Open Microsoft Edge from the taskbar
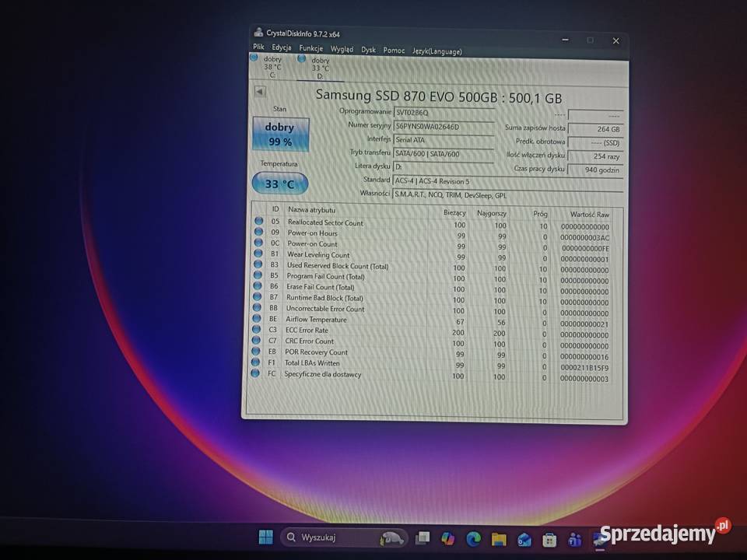The image size is (747, 560). 473,537
